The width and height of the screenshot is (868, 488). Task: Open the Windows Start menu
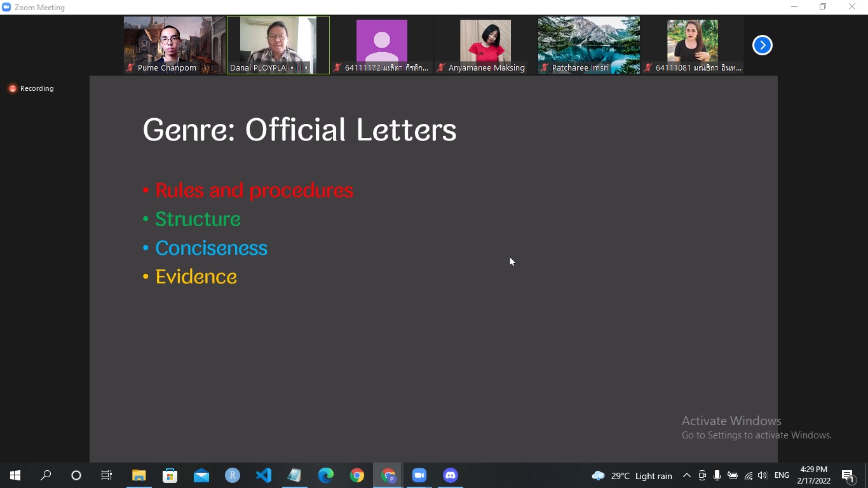pos(15,475)
